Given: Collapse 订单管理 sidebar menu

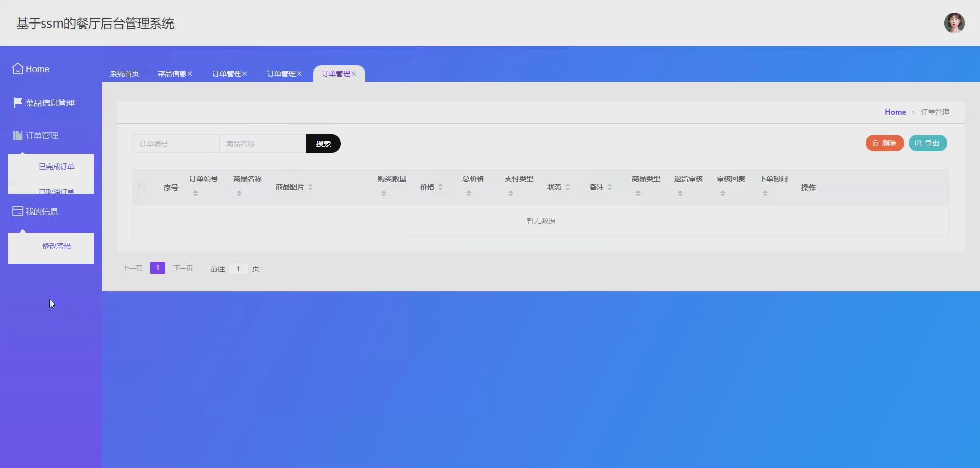Looking at the screenshot, I should click(42, 135).
